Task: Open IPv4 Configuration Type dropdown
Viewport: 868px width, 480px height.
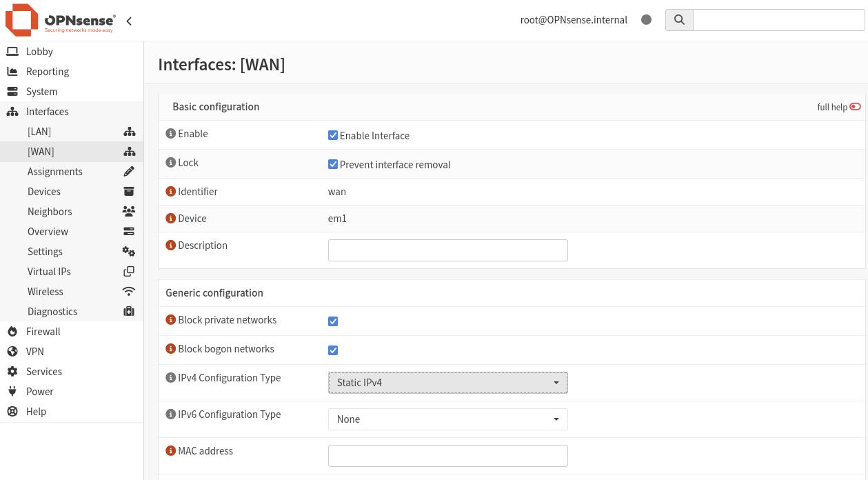Action: tap(448, 383)
